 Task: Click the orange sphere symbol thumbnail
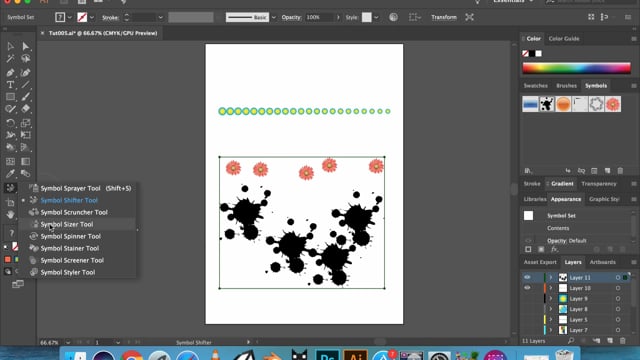coord(563,104)
